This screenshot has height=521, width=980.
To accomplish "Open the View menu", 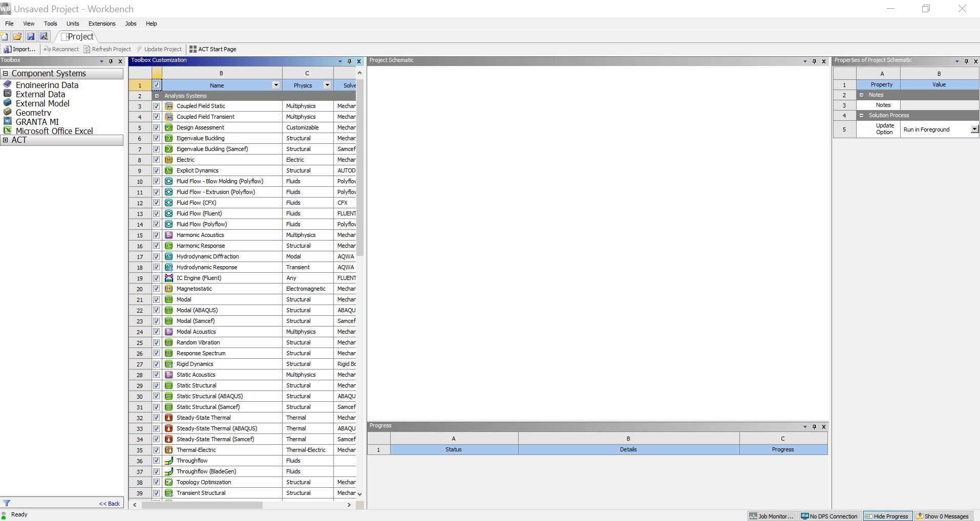I will pyautogui.click(x=29, y=24).
